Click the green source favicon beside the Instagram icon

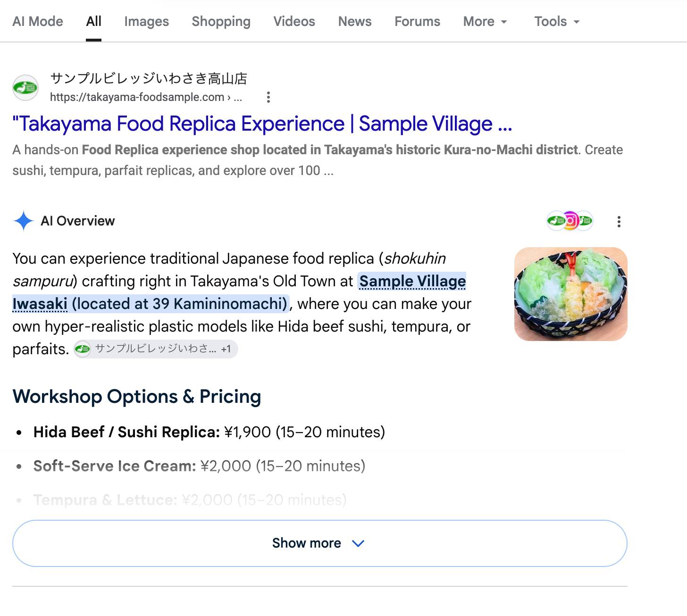pos(555,220)
